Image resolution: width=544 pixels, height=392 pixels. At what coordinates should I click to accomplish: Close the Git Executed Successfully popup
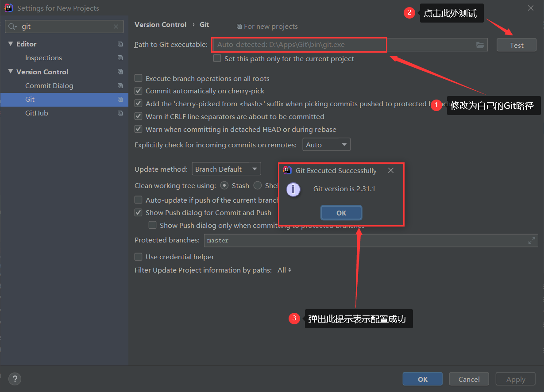(391, 170)
